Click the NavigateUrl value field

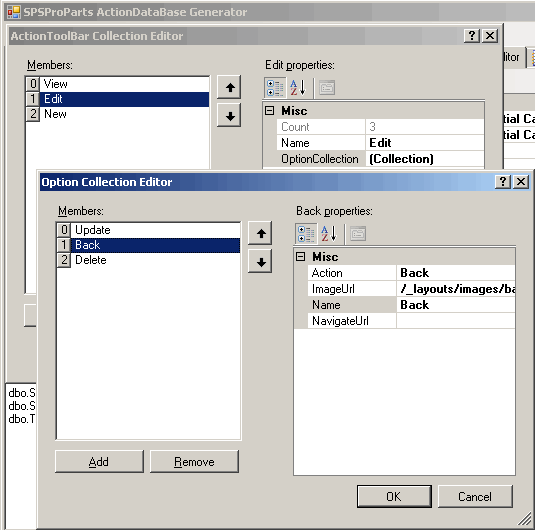456,321
